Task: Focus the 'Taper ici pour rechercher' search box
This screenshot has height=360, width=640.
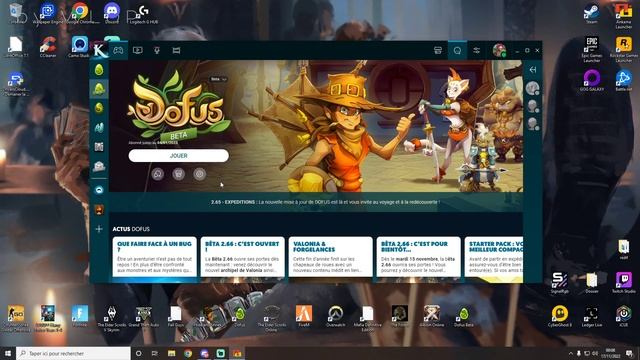Action: click(73, 353)
